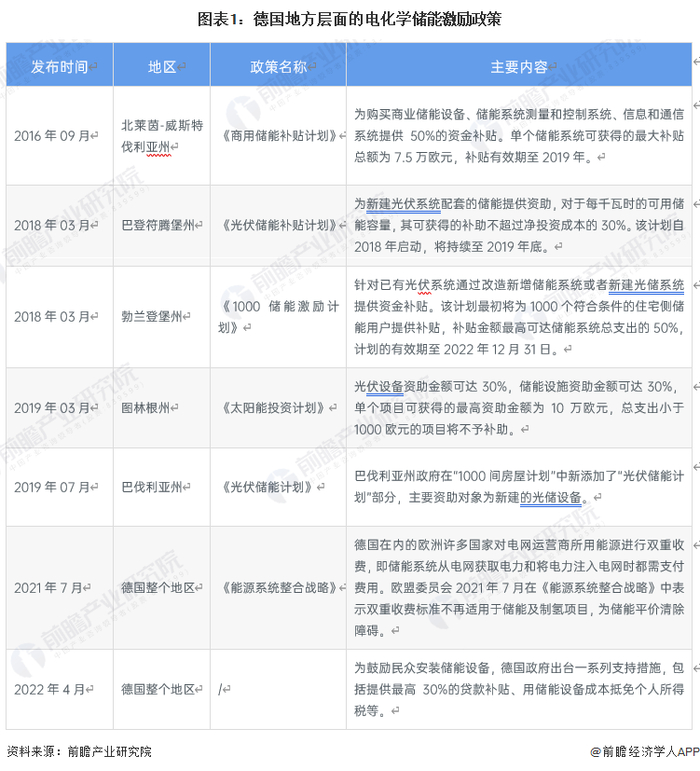Click the policy cell 《光伏储能补贴计划》
Screen dimensions: 700x771
[279, 226]
